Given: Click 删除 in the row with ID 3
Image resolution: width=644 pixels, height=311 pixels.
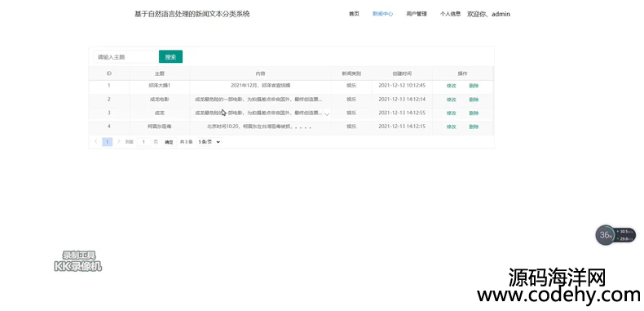Looking at the screenshot, I should pyautogui.click(x=474, y=113).
